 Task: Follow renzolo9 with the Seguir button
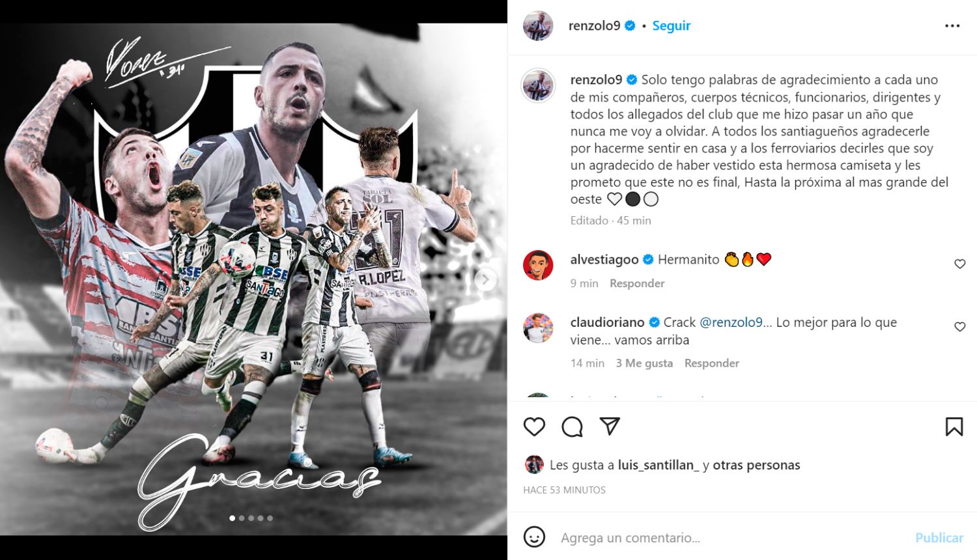coord(671,25)
